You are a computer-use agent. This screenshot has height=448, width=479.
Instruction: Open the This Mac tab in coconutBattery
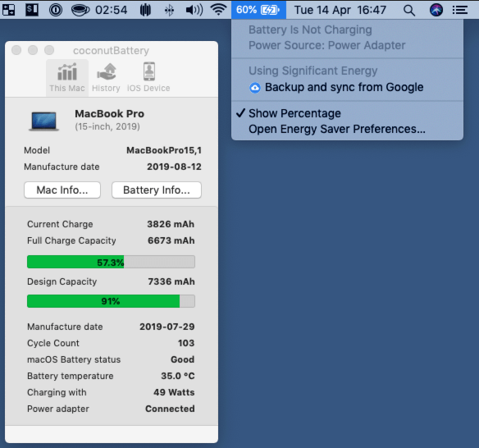67,78
